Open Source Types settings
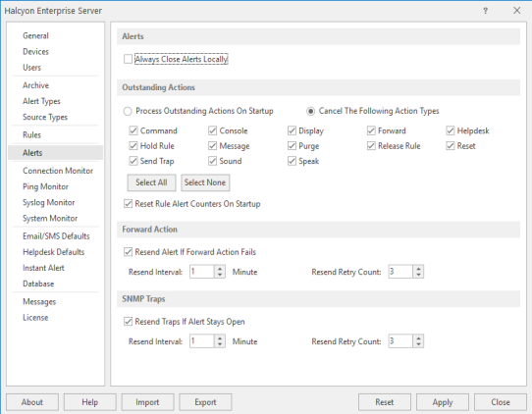 coord(45,117)
